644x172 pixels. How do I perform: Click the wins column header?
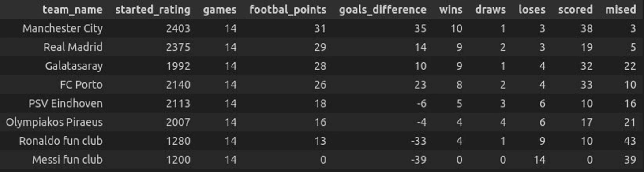pyautogui.click(x=451, y=10)
